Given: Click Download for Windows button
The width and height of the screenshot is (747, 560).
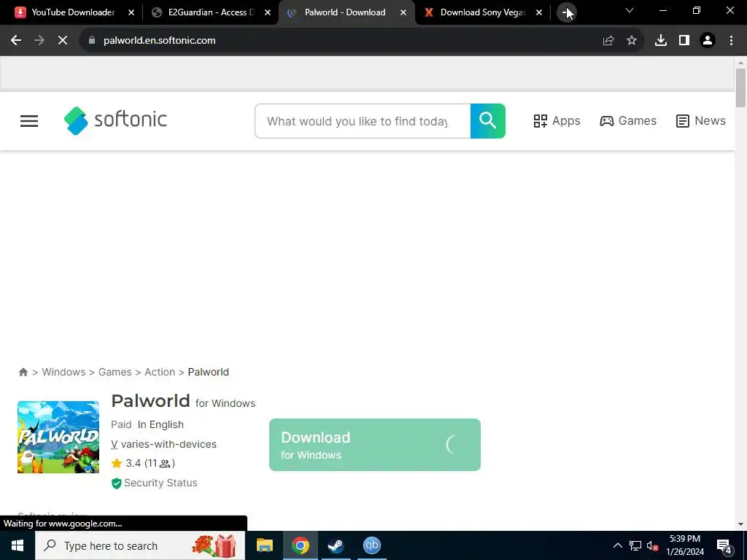Looking at the screenshot, I should 374,445.
